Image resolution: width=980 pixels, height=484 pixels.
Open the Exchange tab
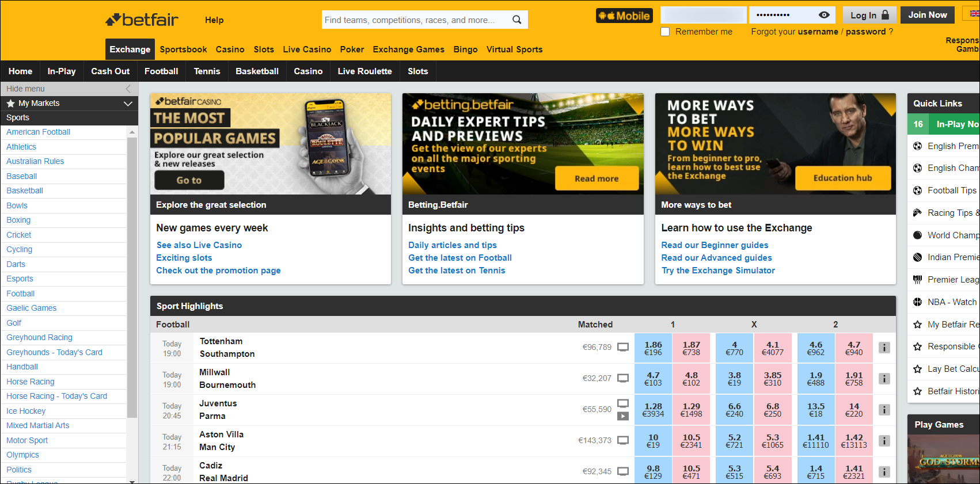click(130, 49)
